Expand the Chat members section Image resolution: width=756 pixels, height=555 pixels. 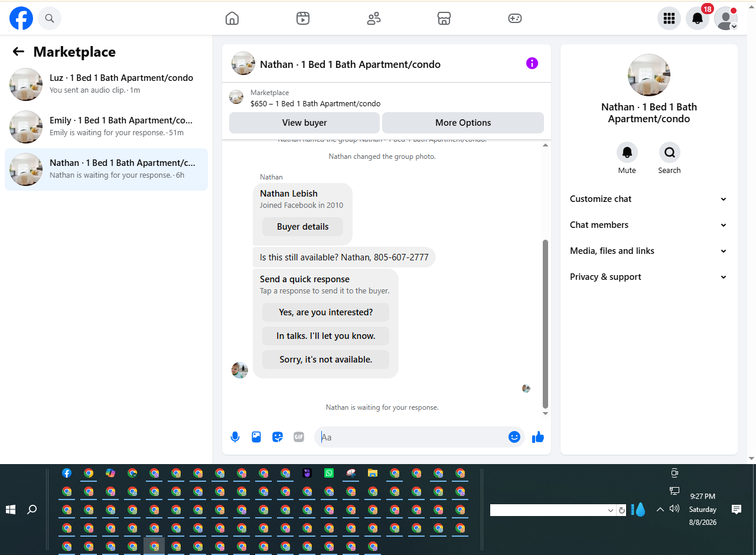[x=649, y=225]
